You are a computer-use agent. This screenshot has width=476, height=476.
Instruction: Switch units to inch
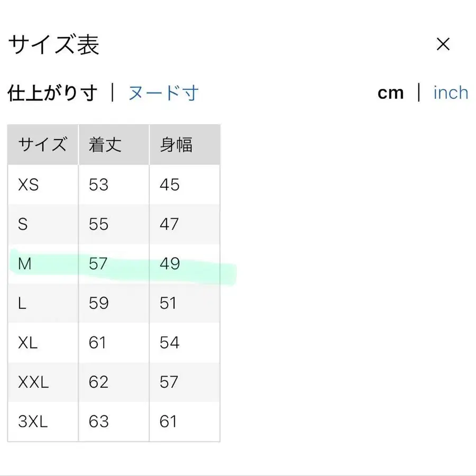coord(450,92)
